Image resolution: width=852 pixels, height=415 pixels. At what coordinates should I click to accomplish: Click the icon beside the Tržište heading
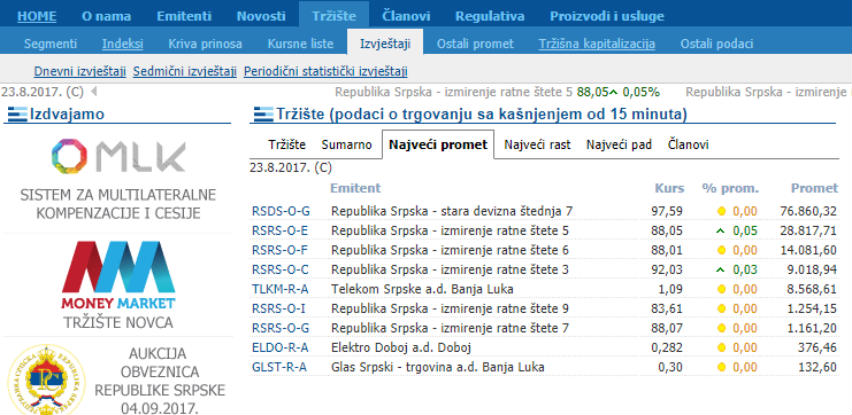pos(264,115)
